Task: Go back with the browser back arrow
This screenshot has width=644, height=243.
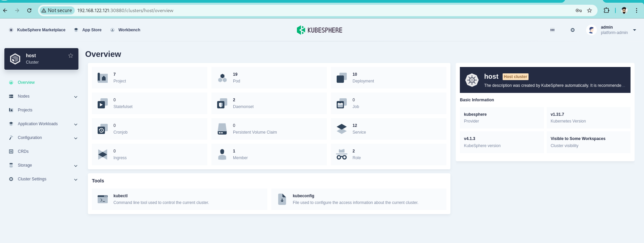Action: [5, 10]
